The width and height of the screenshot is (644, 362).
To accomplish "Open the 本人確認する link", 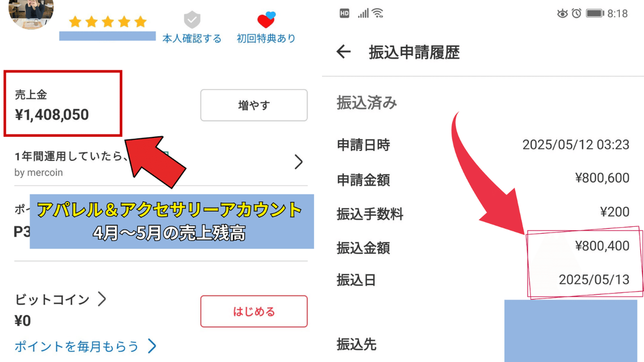I will (x=192, y=39).
